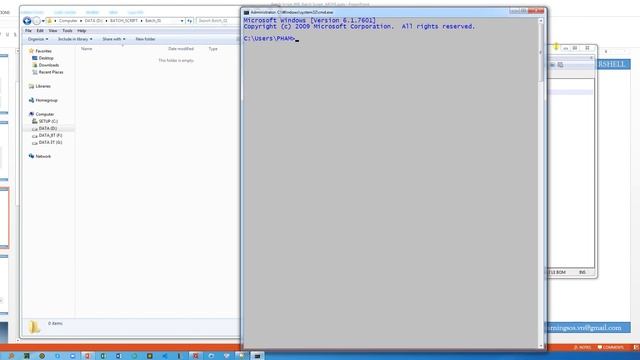The width and height of the screenshot is (640, 360).
Task: Open the Share with dropdown
Action: click(113, 39)
